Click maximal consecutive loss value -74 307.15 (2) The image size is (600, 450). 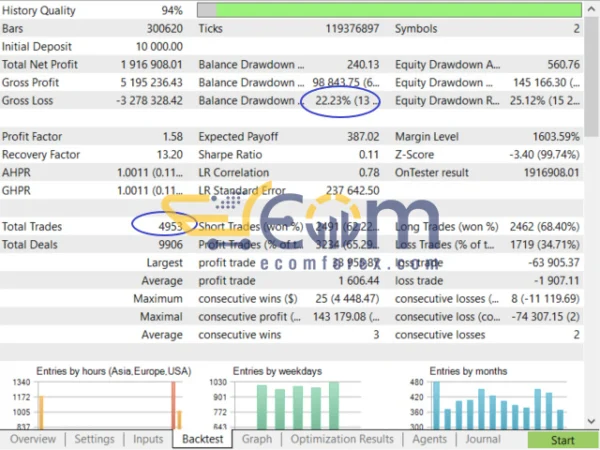(546, 316)
